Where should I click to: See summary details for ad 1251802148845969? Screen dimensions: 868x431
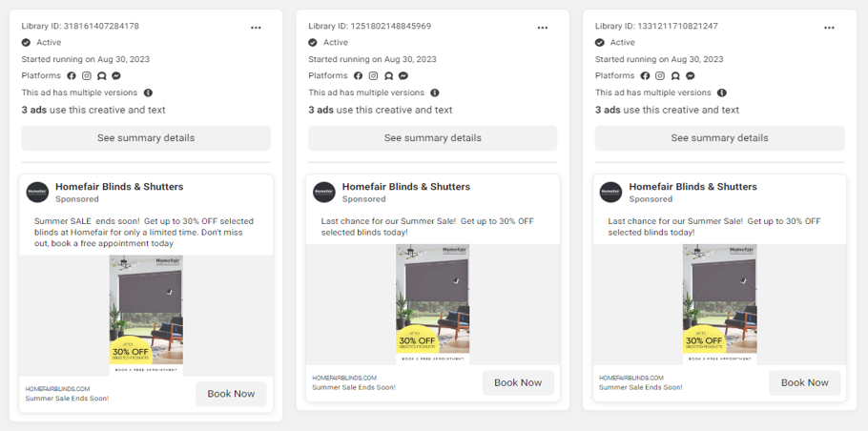pyautogui.click(x=433, y=137)
